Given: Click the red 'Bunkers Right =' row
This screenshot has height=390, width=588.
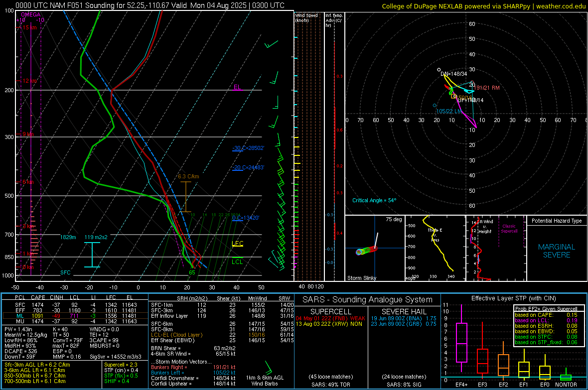Looking at the screenshot, I should click(x=193, y=368).
